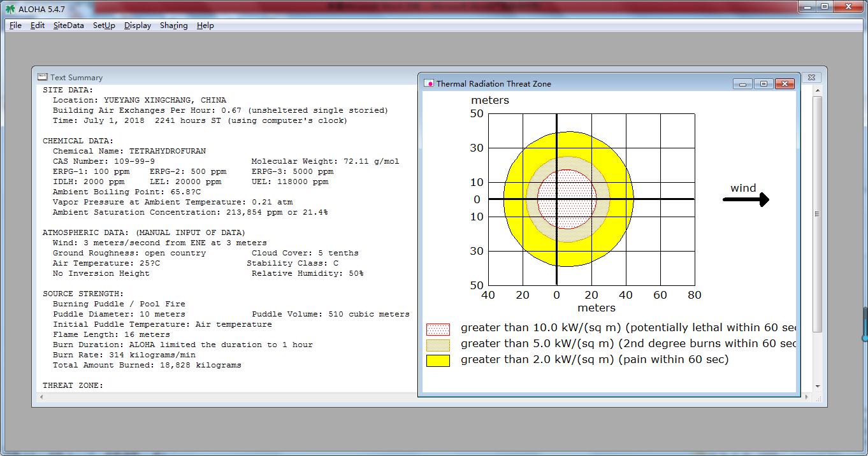Close the Text Summary window

pos(811,77)
